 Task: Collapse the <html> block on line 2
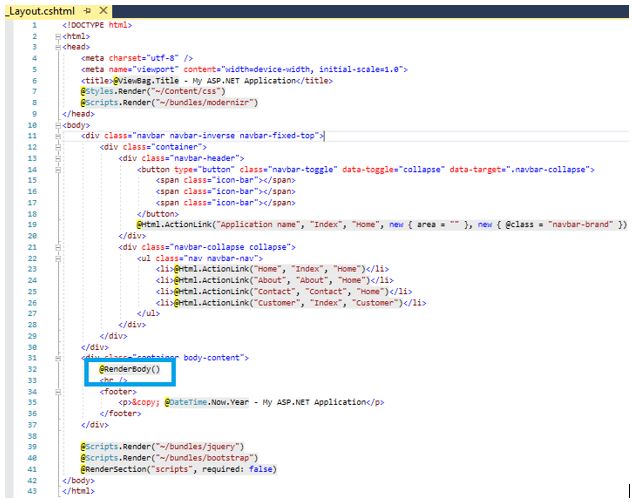pos(58,36)
